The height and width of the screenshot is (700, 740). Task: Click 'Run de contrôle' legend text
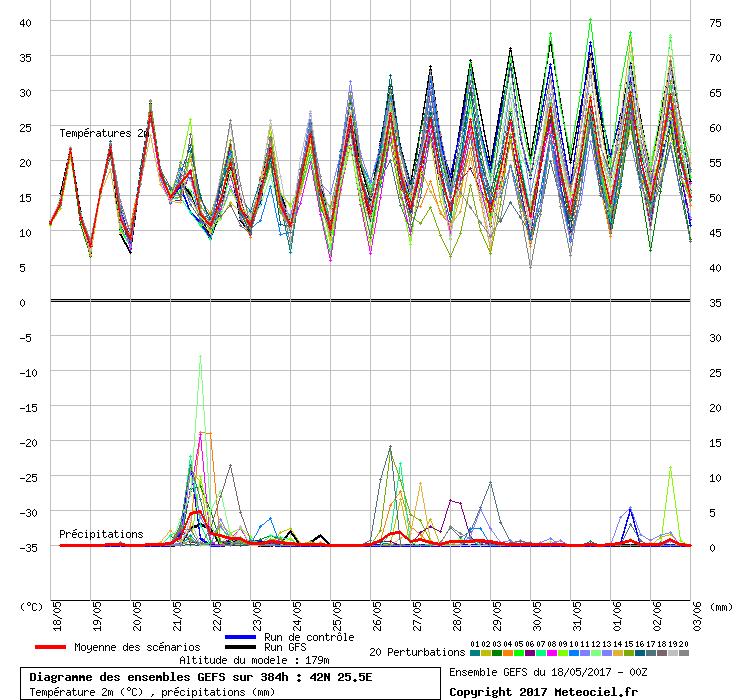309,637
